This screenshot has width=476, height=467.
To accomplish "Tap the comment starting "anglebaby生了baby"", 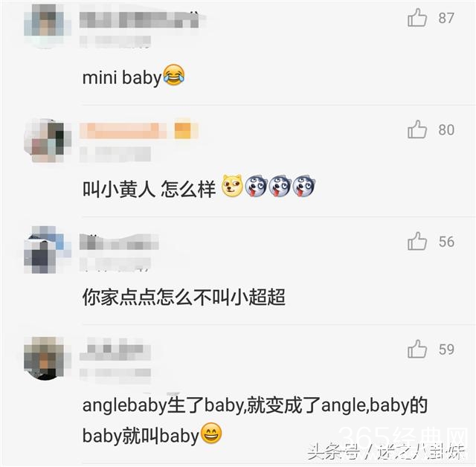I will tap(255, 420).
